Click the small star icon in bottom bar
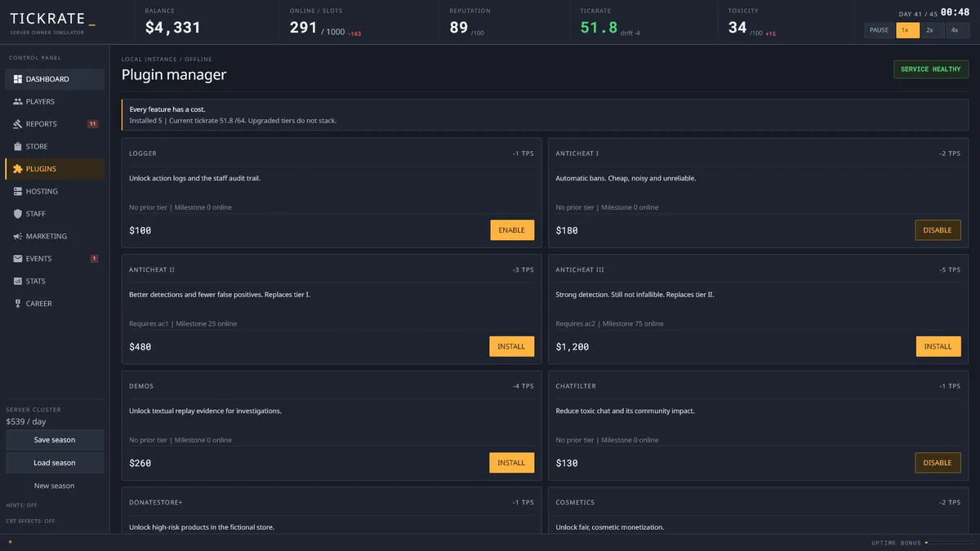 tap(10, 542)
